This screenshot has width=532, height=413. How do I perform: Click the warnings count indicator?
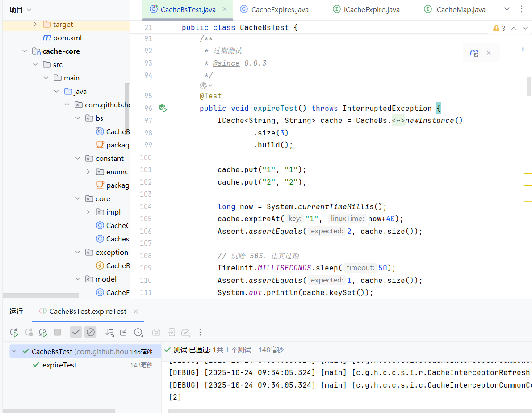[499, 28]
